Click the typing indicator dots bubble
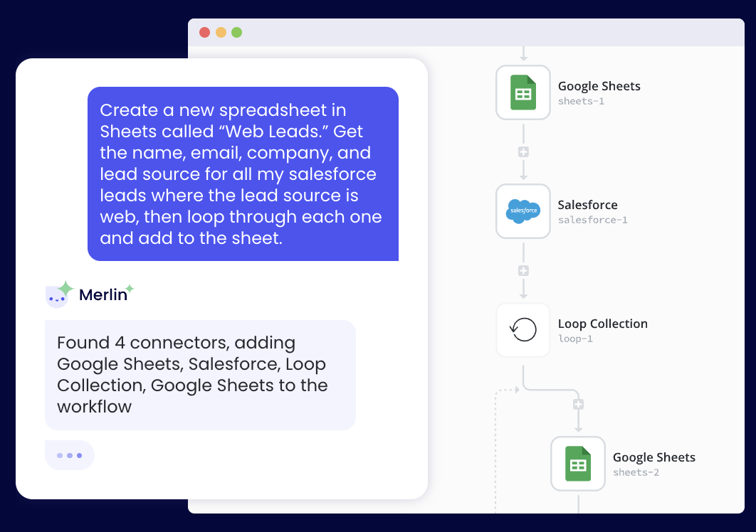Viewport: 756px width, 532px height. (x=70, y=455)
